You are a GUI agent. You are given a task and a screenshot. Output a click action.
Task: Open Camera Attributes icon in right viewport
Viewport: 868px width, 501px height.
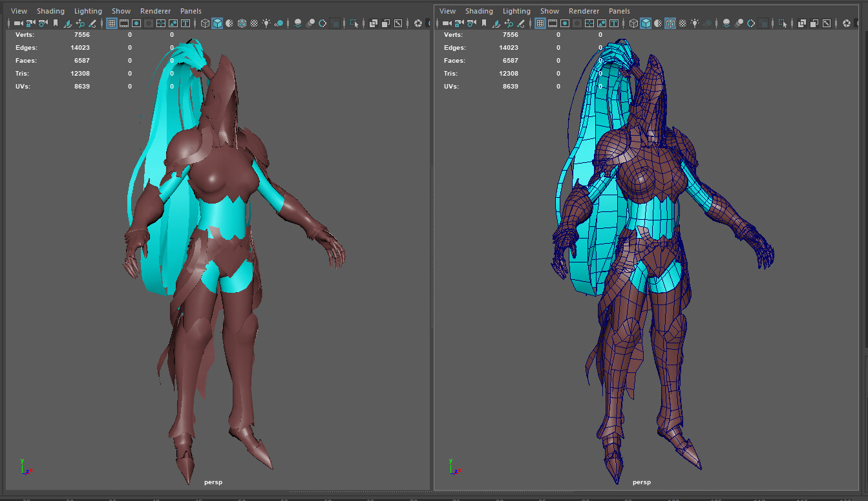coord(471,23)
